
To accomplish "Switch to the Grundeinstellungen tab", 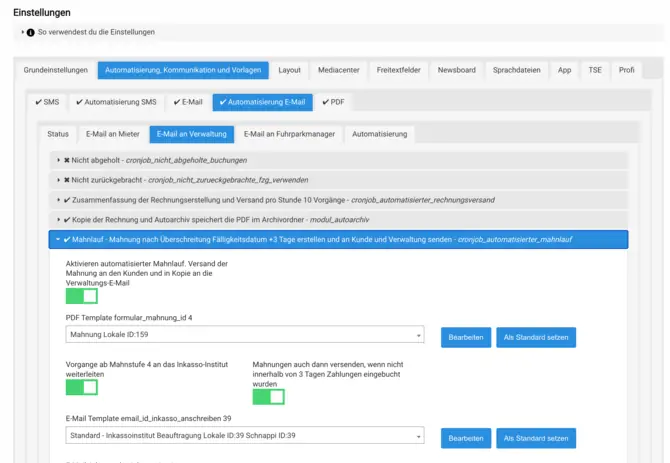I will coord(56,70).
